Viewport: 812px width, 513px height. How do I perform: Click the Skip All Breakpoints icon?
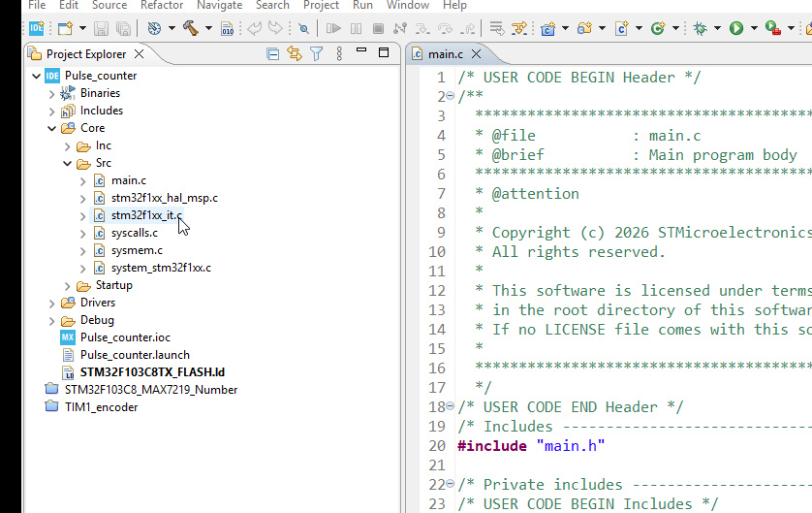pyautogui.click(x=304, y=28)
